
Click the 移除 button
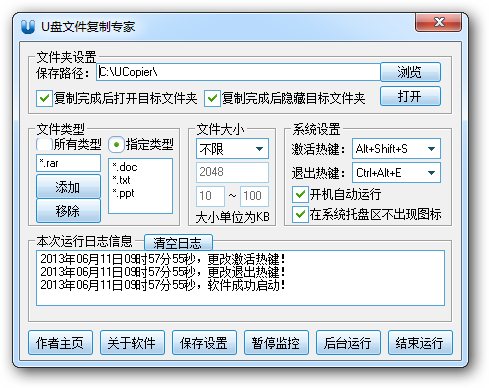pyautogui.click(x=68, y=211)
